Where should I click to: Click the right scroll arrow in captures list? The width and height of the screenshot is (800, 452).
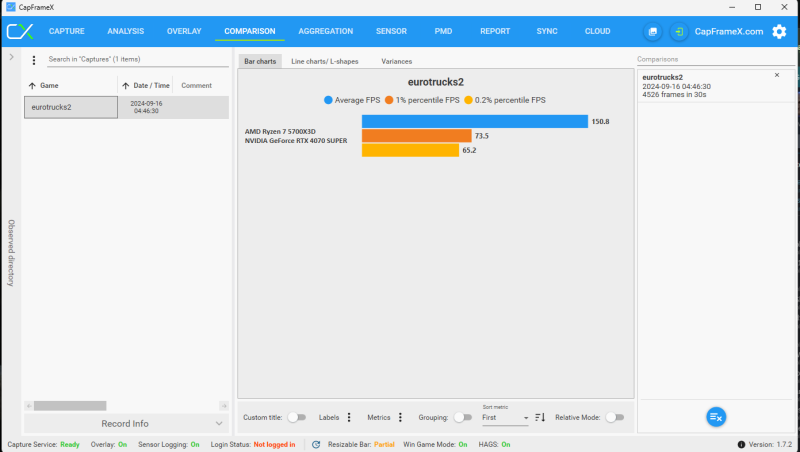(x=223, y=406)
